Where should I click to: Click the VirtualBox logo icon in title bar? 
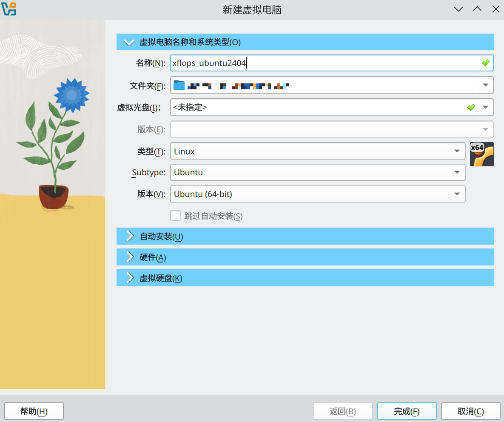pos(9,9)
